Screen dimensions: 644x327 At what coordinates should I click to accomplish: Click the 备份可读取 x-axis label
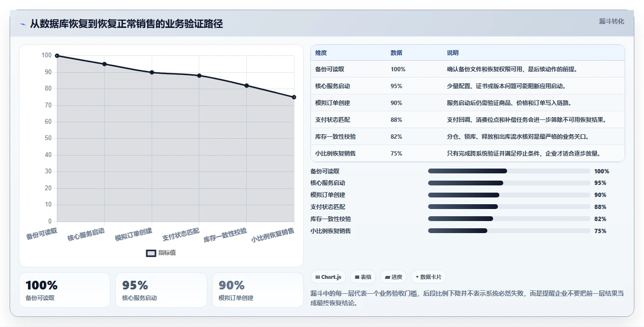pyautogui.click(x=42, y=234)
